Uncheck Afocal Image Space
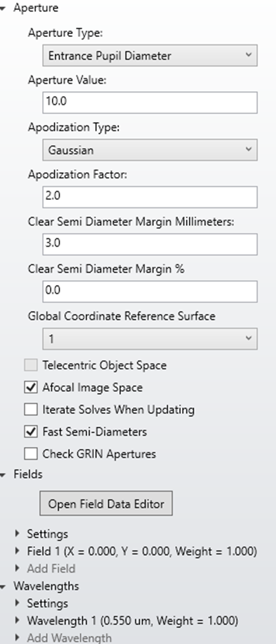This screenshot has width=276, height=644. [31, 387]
